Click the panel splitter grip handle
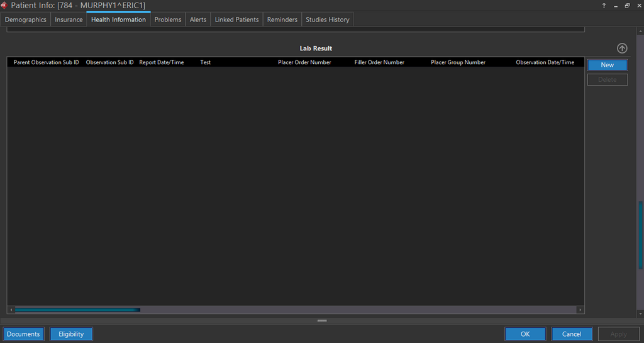The width and height of the screenshot is (644, 343). click(x=322, y=320)
